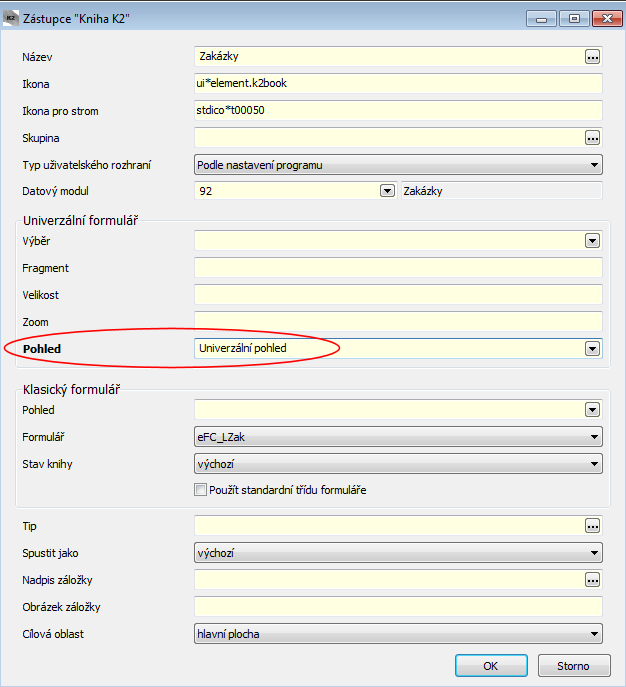Enable Použít standardní třídu formuláře checkbox
The width and height of the screenshot is (626, 687).
tap(201, 490)
